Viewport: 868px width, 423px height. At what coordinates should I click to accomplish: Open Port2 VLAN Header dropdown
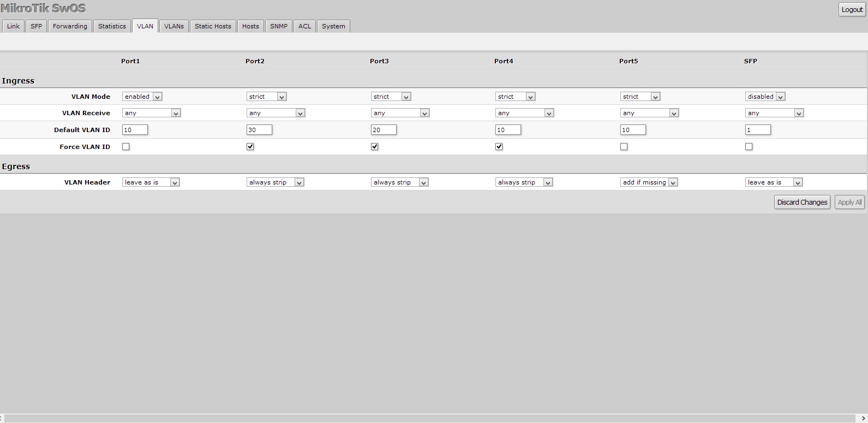(275, 182)
